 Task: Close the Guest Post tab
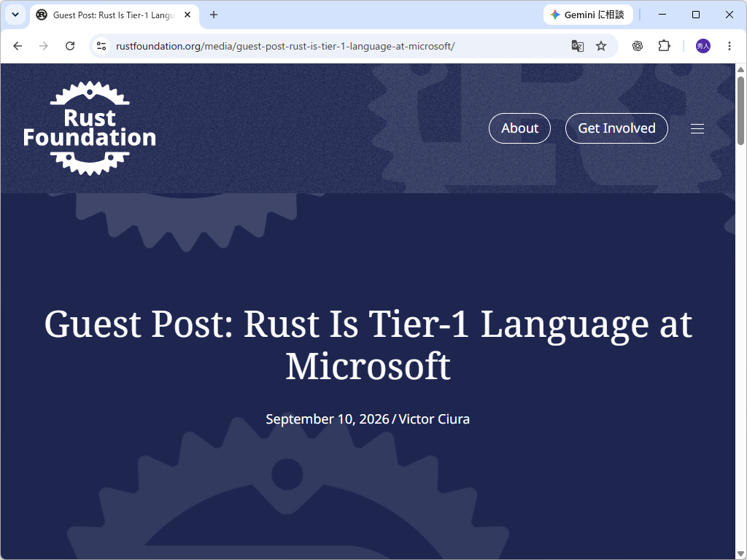pos(187,15)
